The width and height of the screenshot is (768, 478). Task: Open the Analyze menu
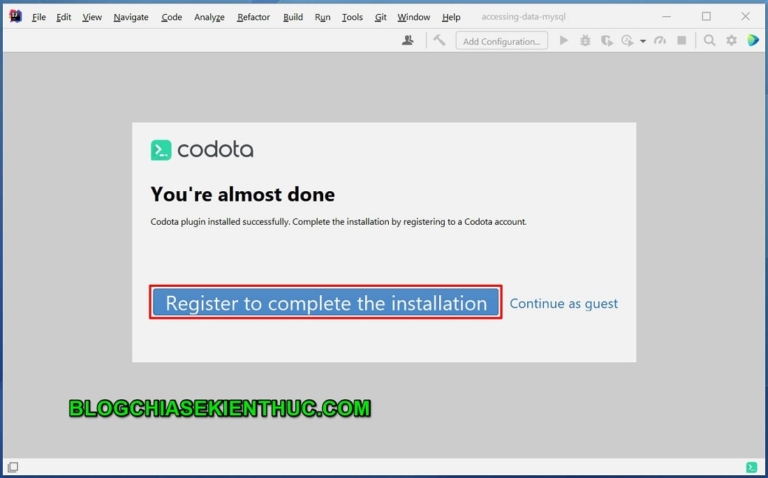[x=209, y=17]
